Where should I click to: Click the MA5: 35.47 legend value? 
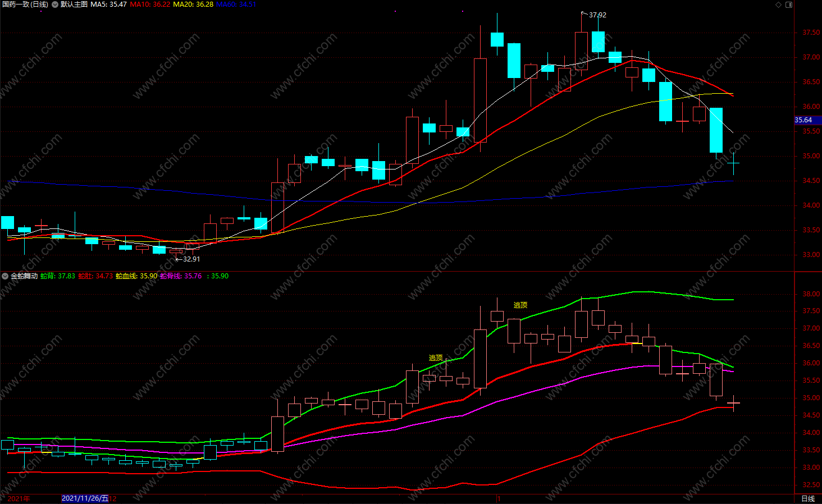click(x=108, y=4)
